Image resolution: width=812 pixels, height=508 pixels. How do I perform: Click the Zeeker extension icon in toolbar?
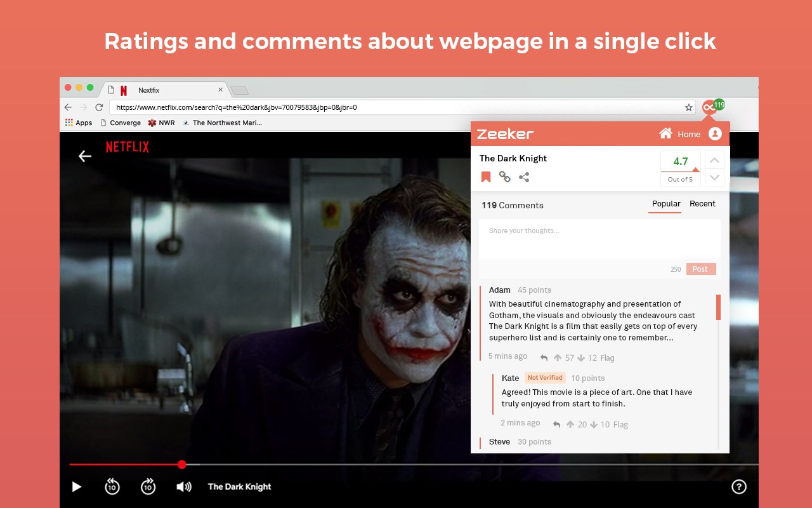coord(709,107)
